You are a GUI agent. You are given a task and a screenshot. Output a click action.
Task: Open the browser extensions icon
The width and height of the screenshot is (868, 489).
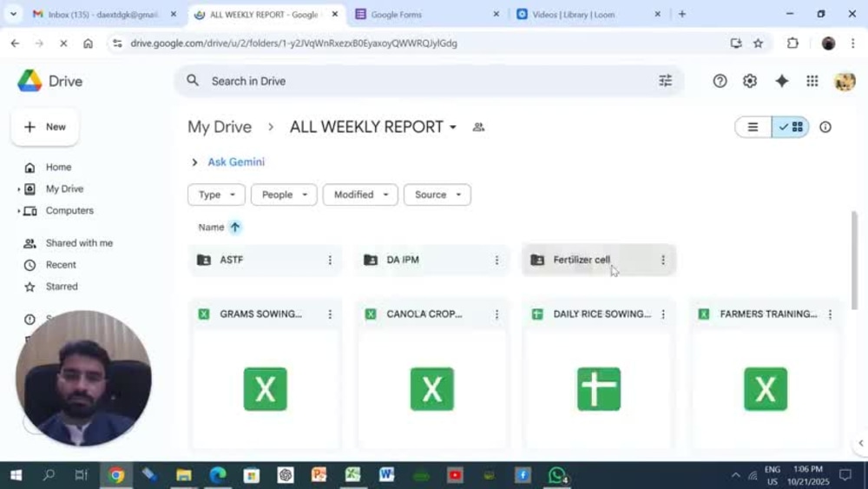(x=792, y=43)
